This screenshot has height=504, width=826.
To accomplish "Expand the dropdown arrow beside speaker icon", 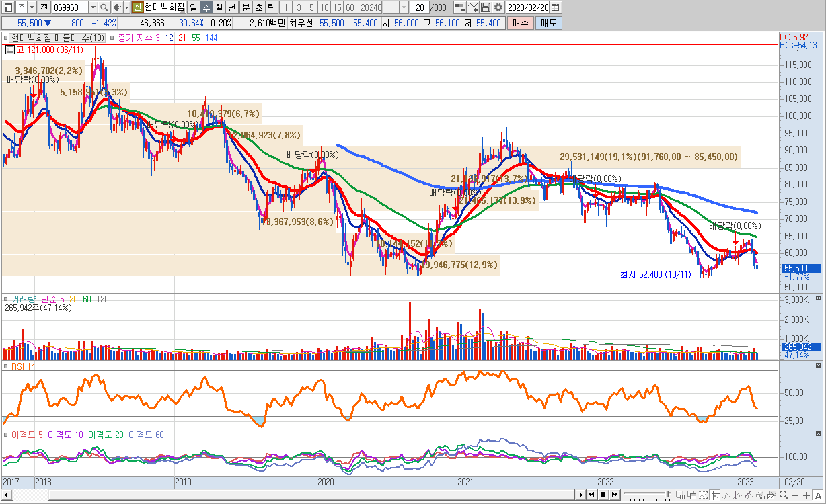I will click(x=126, y=7).
